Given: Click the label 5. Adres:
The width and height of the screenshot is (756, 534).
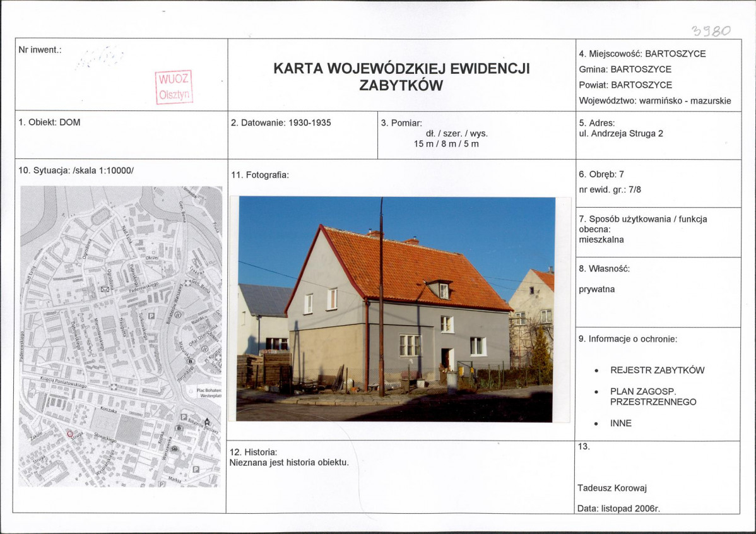Looking at the screenshot, I should point(597,123).
